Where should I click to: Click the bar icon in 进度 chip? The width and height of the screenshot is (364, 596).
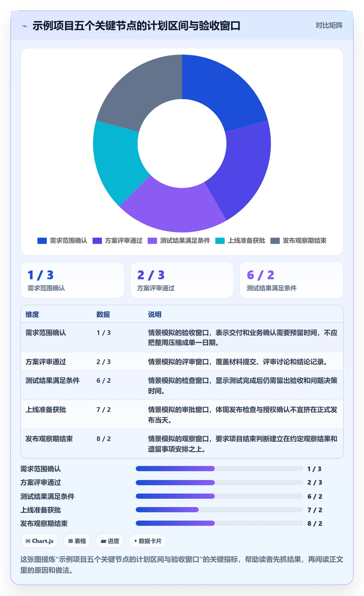103,541
